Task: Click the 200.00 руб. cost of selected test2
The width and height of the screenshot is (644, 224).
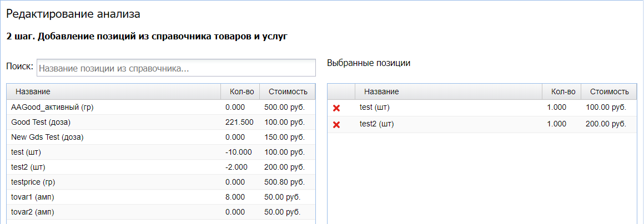Action: 606,124
